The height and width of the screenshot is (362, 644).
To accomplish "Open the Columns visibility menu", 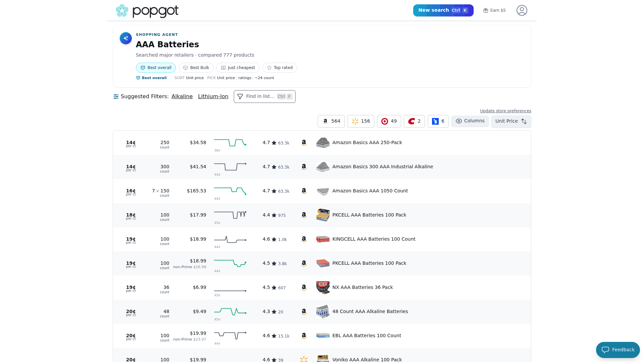I will [x=470, y=121].
